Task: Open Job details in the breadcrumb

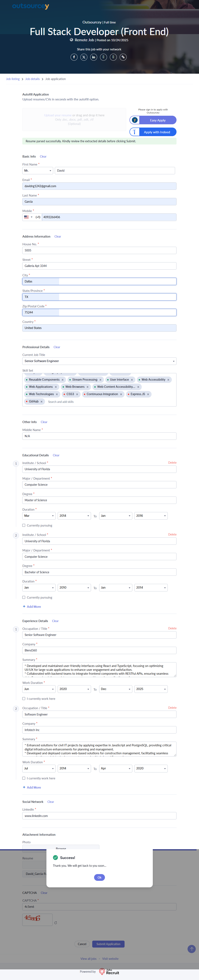Action: (x=32, y=79)
